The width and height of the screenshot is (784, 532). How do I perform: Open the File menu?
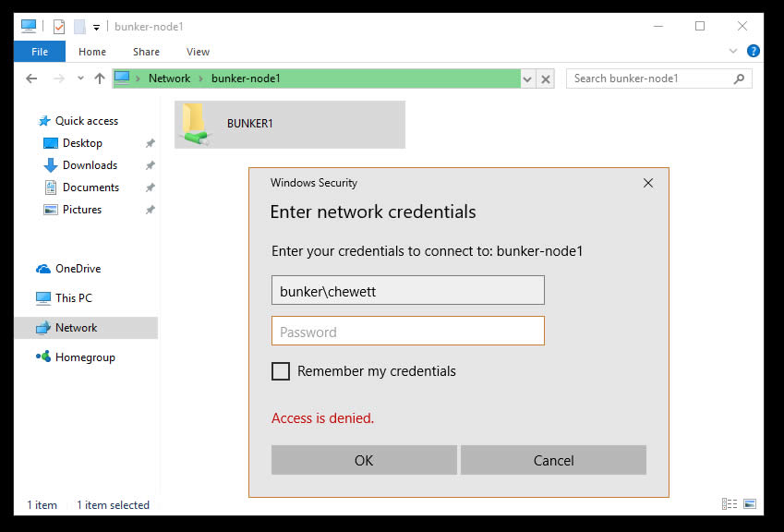tap(39, 52)
